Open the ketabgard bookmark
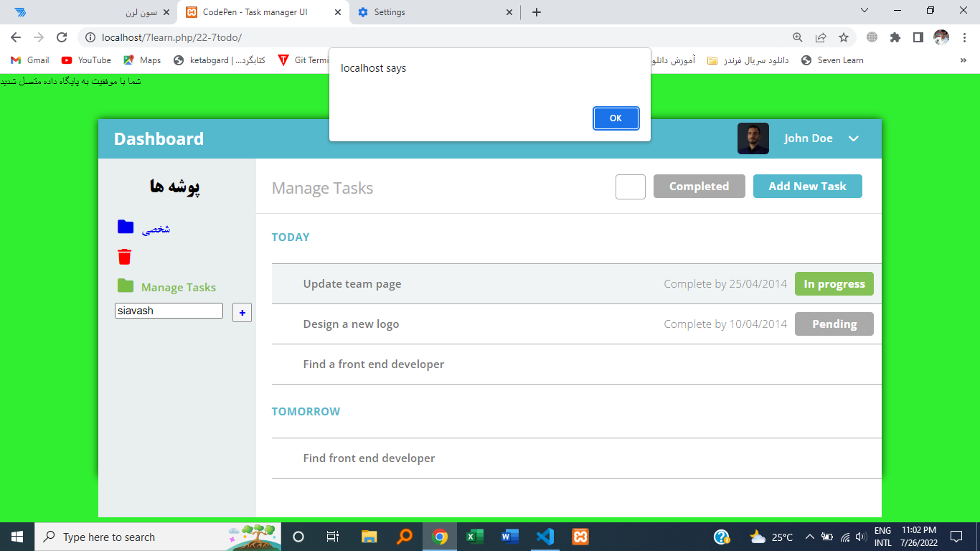980x551 pixels. coord(220,60)
